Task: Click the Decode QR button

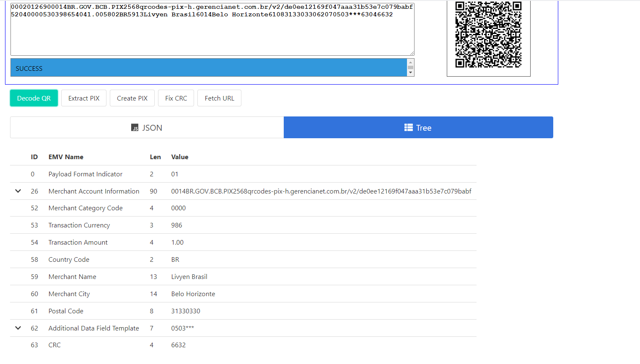Action: (34, 98)
